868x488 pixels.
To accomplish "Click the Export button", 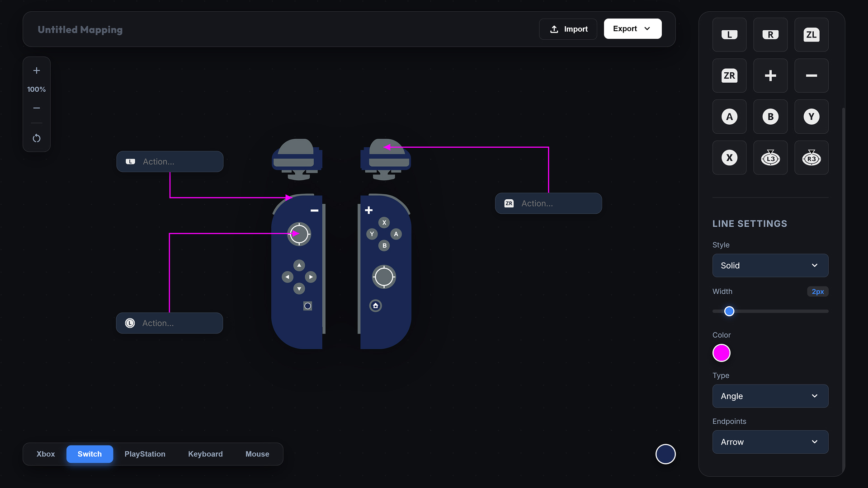I will (x=632, y=28).
